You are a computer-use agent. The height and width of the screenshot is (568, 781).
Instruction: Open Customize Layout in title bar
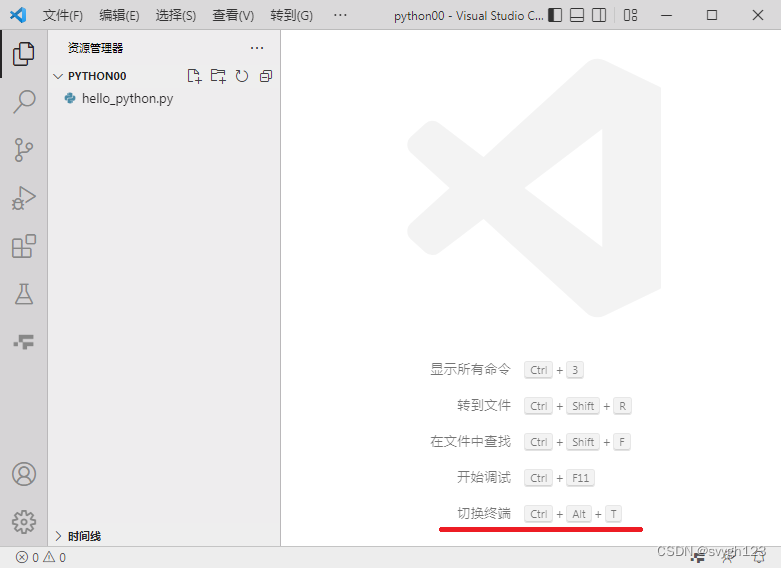tap(631, 15)
